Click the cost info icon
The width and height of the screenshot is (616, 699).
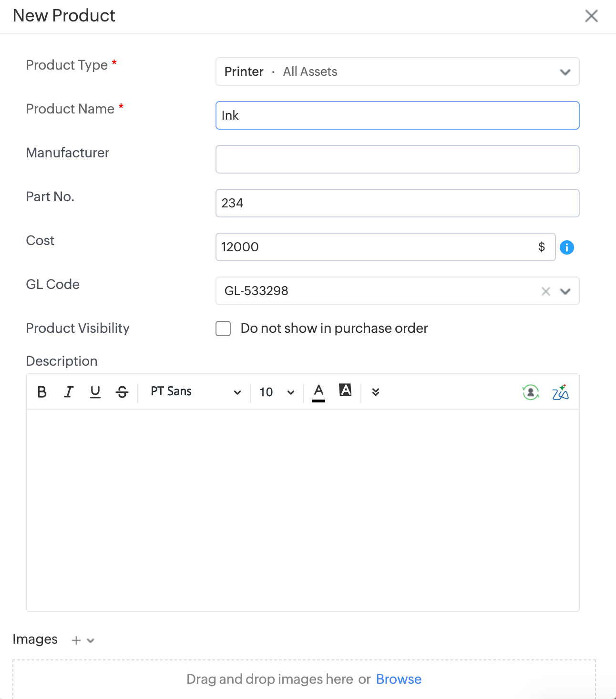(566, 247)
